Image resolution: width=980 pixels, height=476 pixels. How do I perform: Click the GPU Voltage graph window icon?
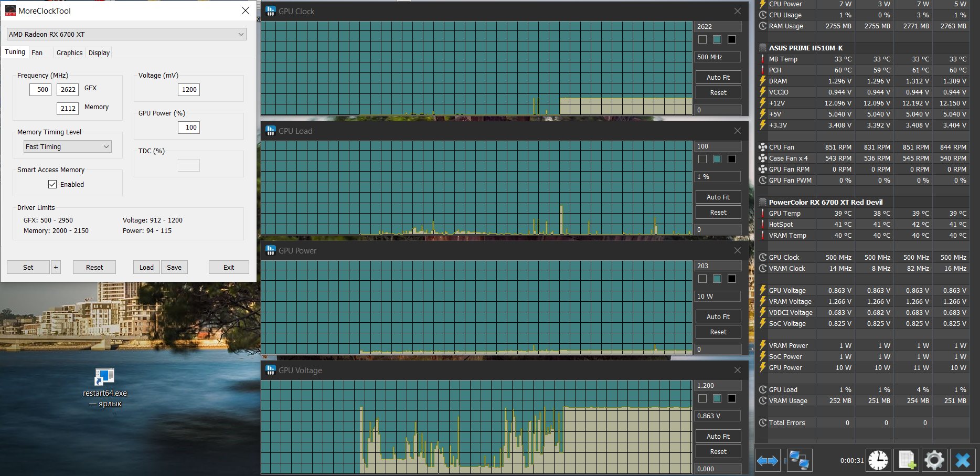tap(271, 370)
